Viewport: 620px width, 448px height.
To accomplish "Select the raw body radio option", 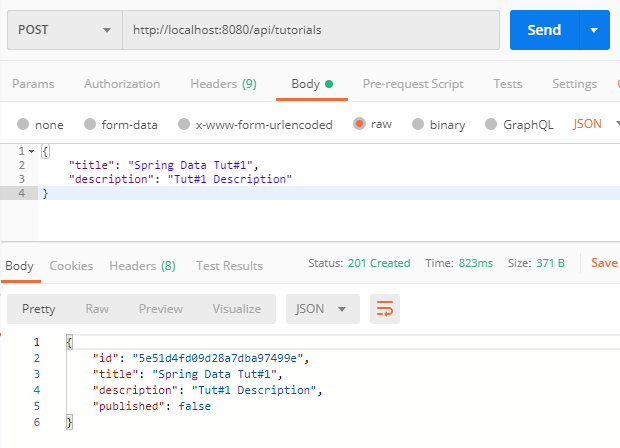I will 359,123.
